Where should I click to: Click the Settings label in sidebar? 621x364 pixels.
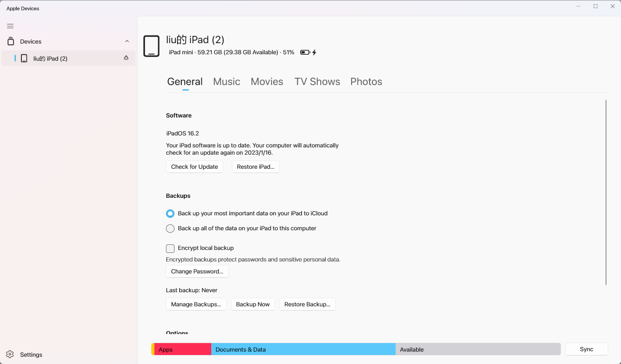pyautogui.click(x=31, y=355)
